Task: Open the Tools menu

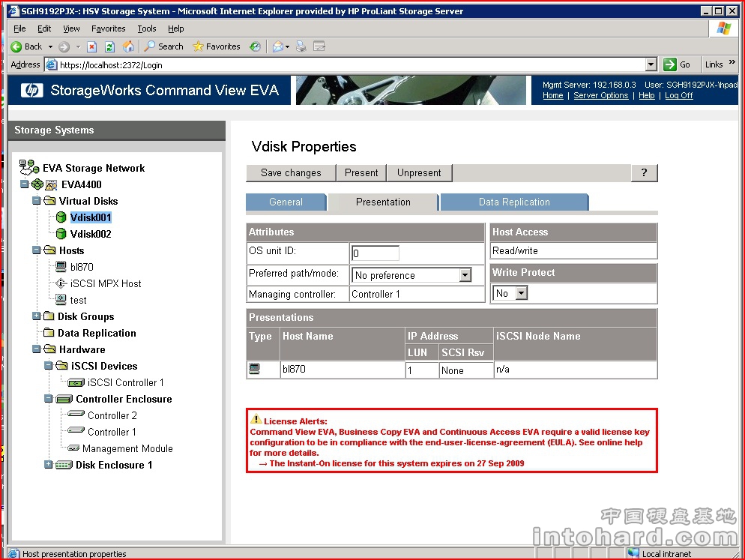Action: pyautogui.click(x=147, y=28)
